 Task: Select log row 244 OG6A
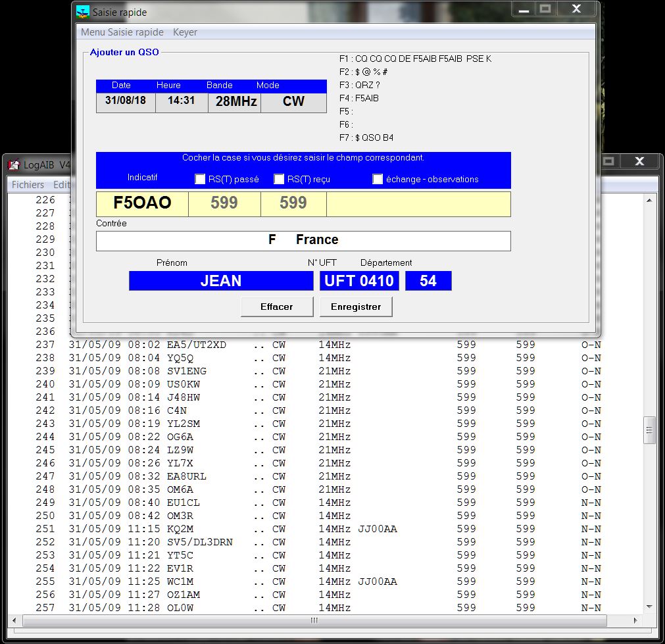318,437
